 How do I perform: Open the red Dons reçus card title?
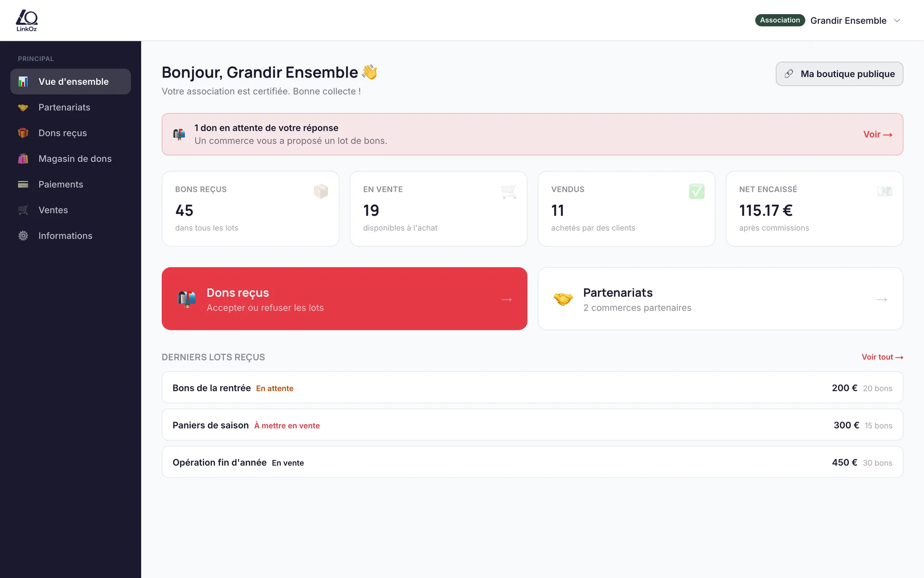pos(238,293)
